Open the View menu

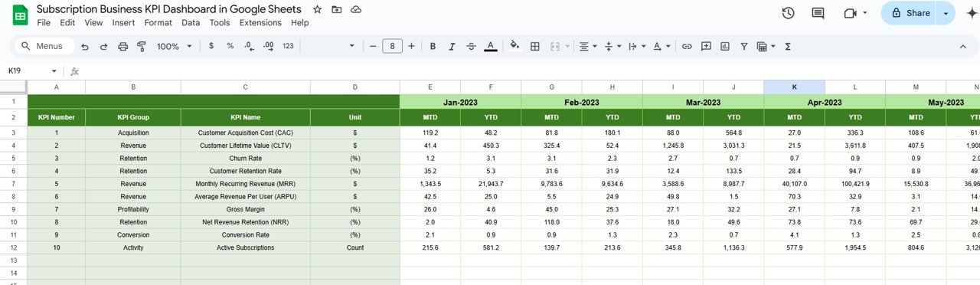coord(93,23)
